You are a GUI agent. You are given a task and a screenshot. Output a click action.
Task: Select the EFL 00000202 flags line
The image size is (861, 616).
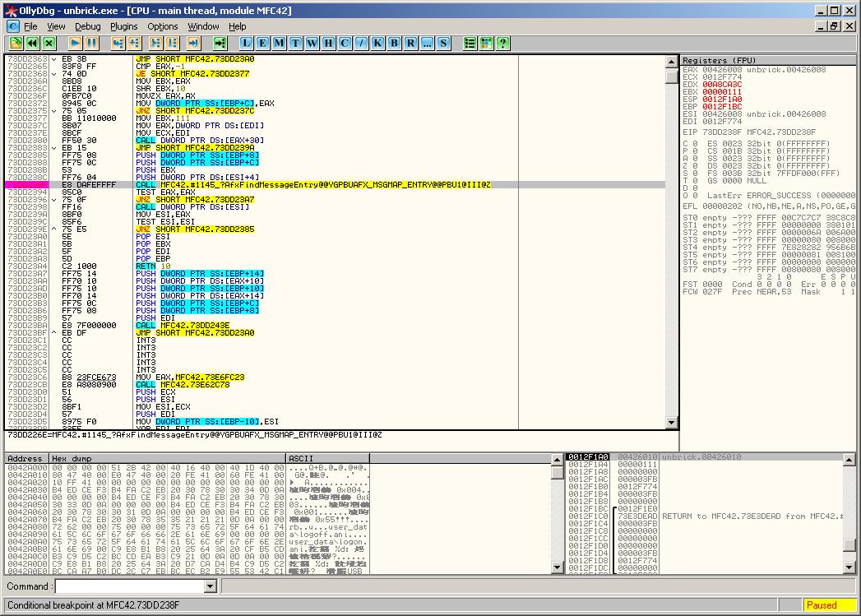[x=769, y=206]
